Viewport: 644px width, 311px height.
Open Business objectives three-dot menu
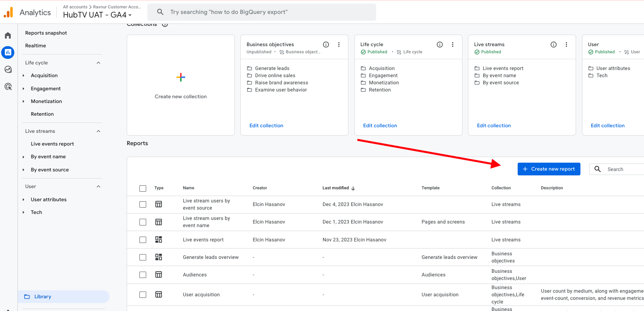point(339,45)
